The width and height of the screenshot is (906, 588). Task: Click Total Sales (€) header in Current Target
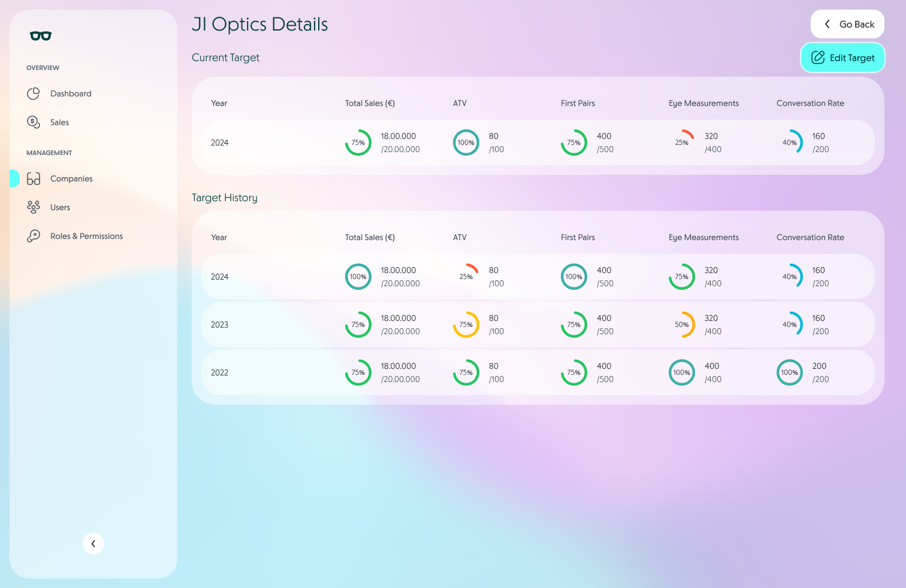(x=370, y=103)
